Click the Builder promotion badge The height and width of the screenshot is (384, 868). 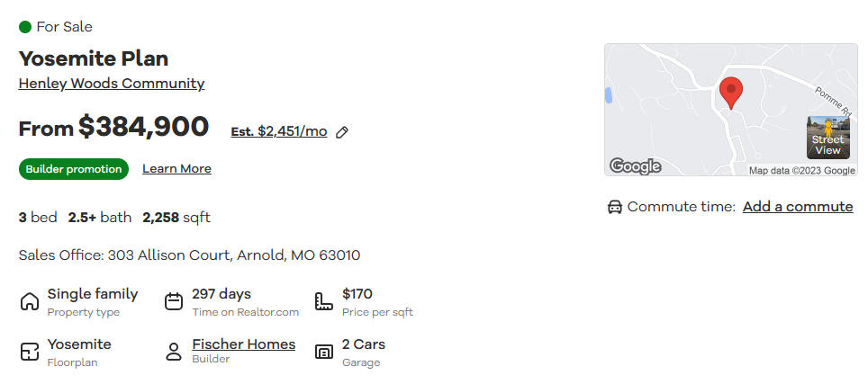(74, 169)
